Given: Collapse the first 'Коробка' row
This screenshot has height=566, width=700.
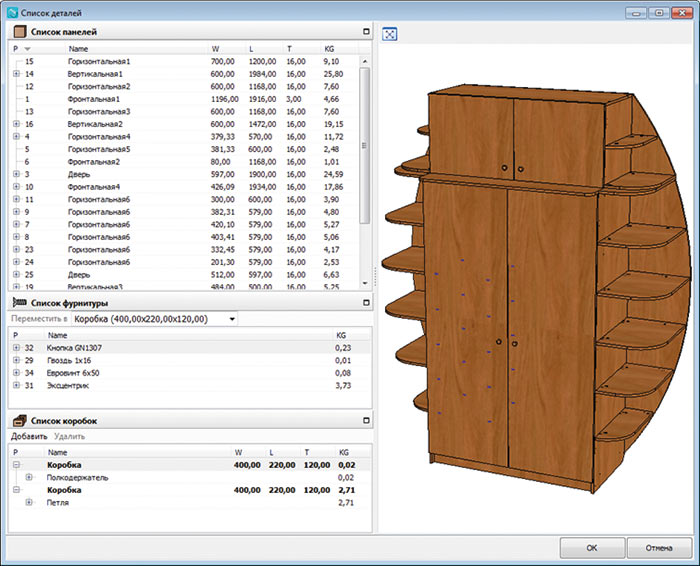Looking at the screenshot, I should click(x=16, y=465).
